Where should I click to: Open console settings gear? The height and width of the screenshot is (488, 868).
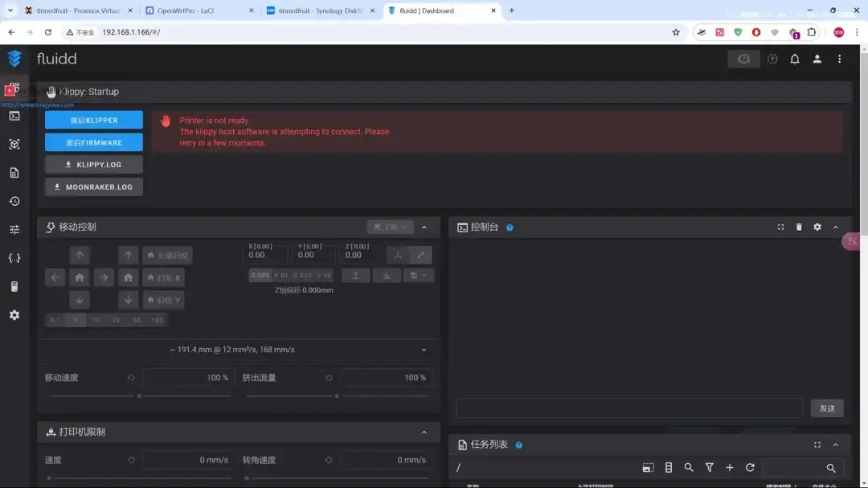(x=817, y=227)
